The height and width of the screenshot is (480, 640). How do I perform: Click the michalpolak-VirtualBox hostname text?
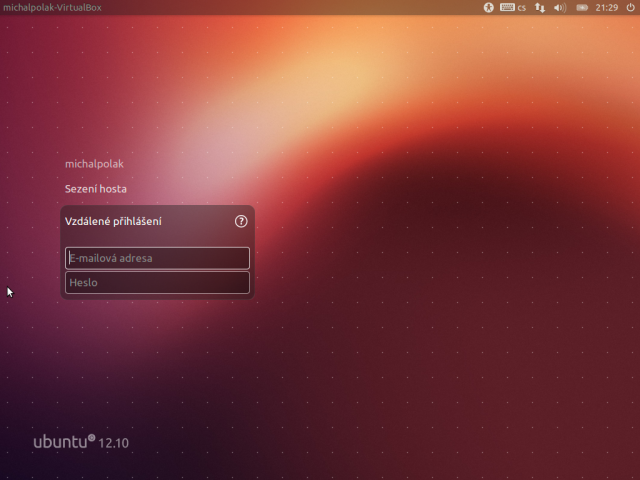pyautogui.click(x=52, y=7)
